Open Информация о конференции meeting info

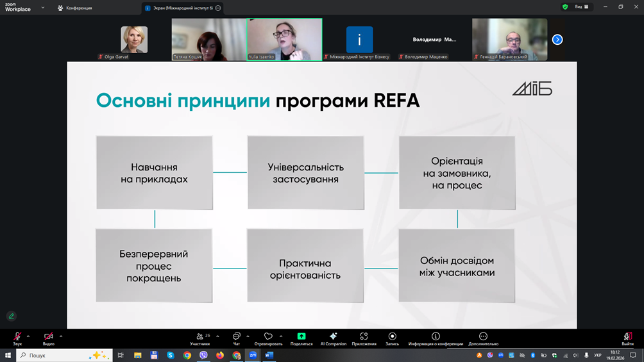point(436,338)
